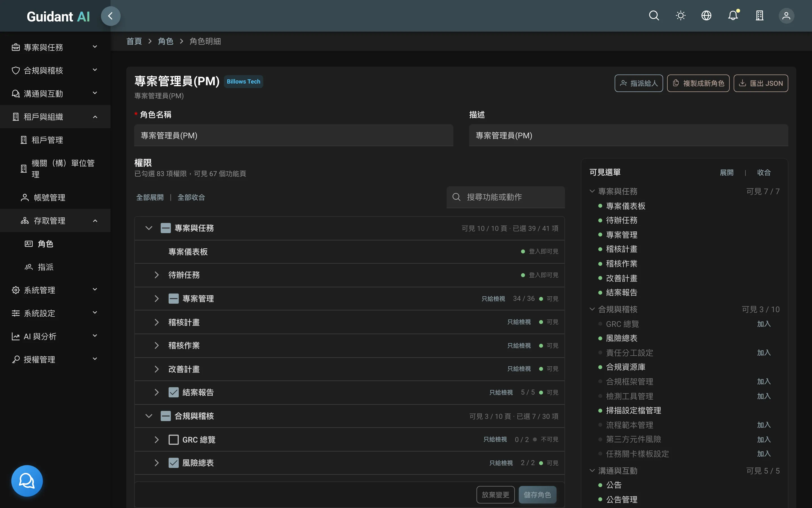Open language globe icon
Image resolution: width=812 pixels, height=508 pixels.
click(706, 16)
